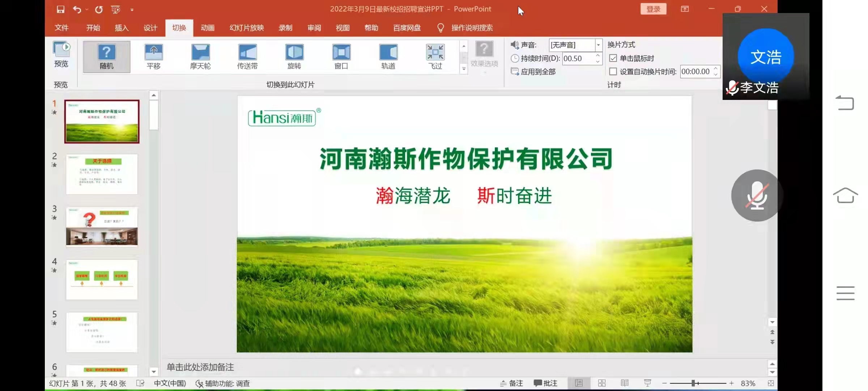Click the Save icon in quick access toolbar
Screen dimensions: 868x391
click(60, 9)
